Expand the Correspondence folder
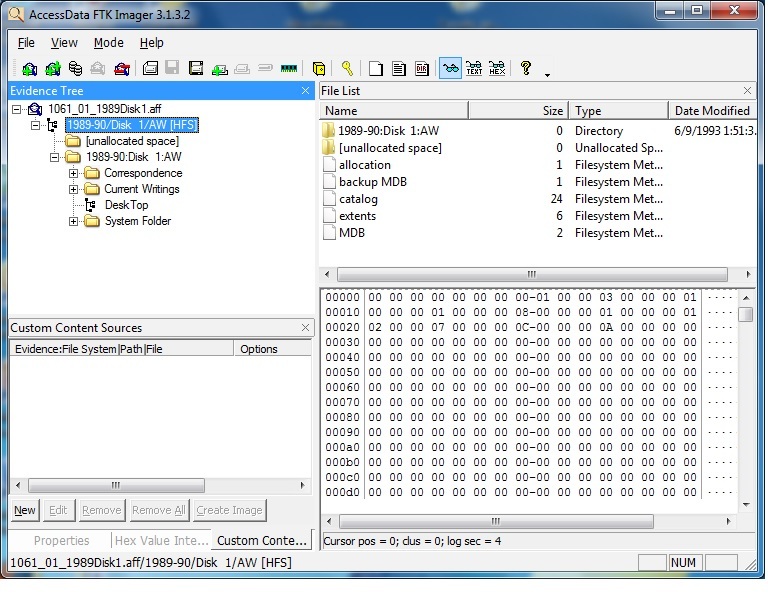This screenshot has width=768, height=614. 73,173
